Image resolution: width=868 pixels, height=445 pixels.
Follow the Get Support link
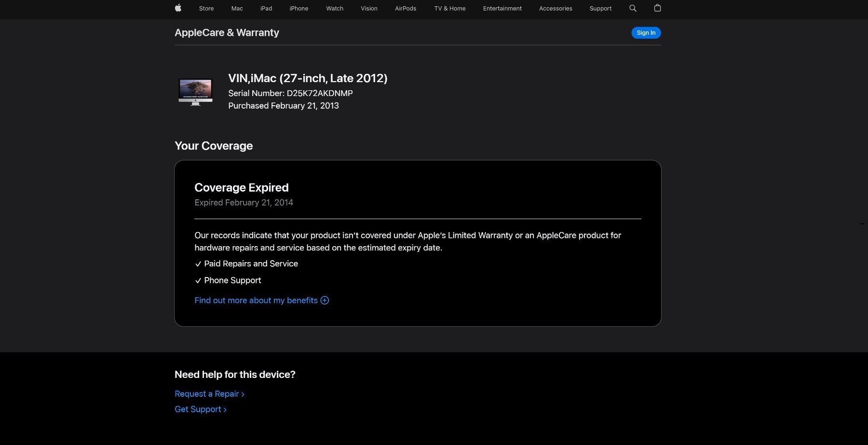click(200, 409)
